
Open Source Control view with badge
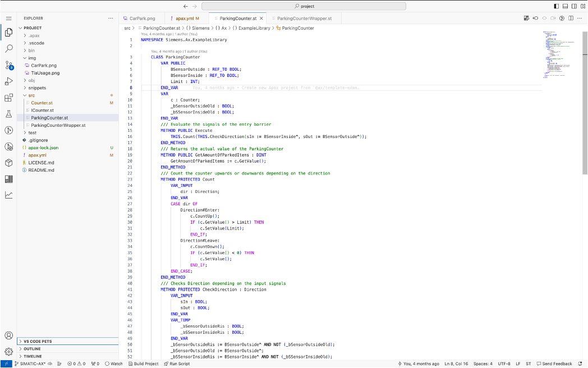tap(9, 65)
